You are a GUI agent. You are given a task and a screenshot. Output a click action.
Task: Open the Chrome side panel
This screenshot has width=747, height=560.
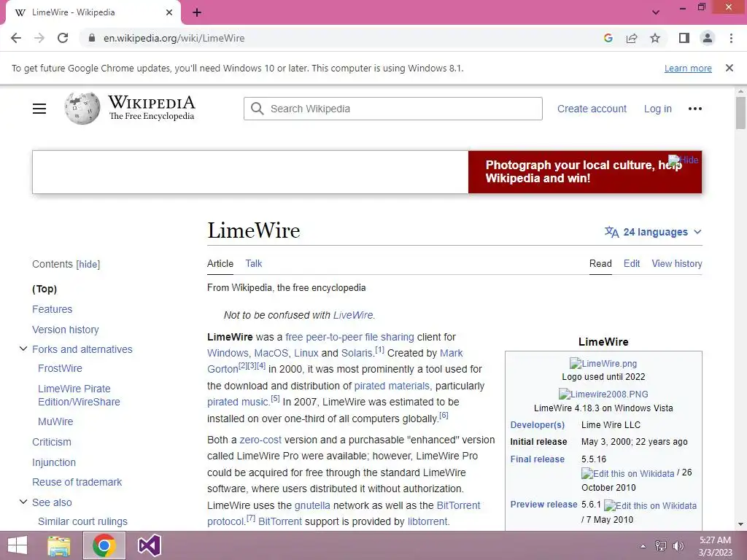[x=684, y=38]
